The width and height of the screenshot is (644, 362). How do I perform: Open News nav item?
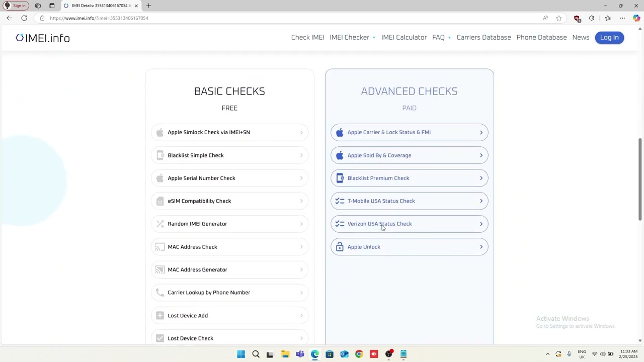581,38
